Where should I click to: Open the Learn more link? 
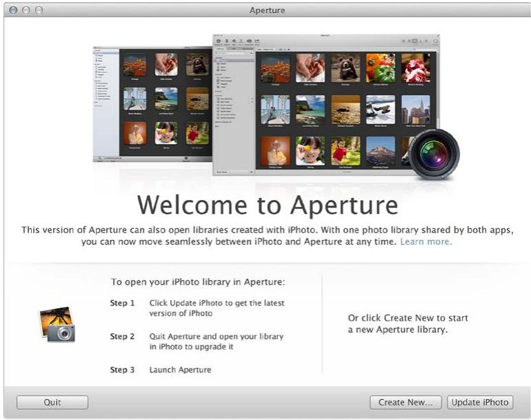[426, 241]
